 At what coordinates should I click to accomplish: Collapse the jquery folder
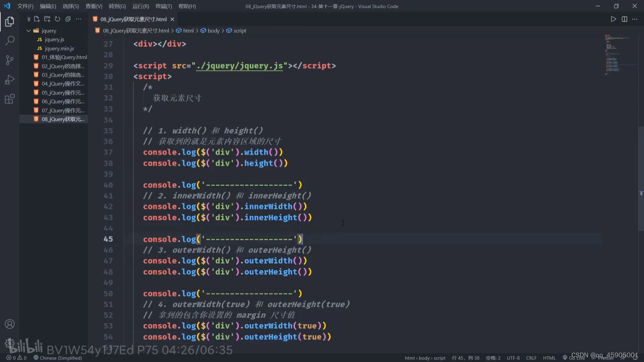coord(29,31)
